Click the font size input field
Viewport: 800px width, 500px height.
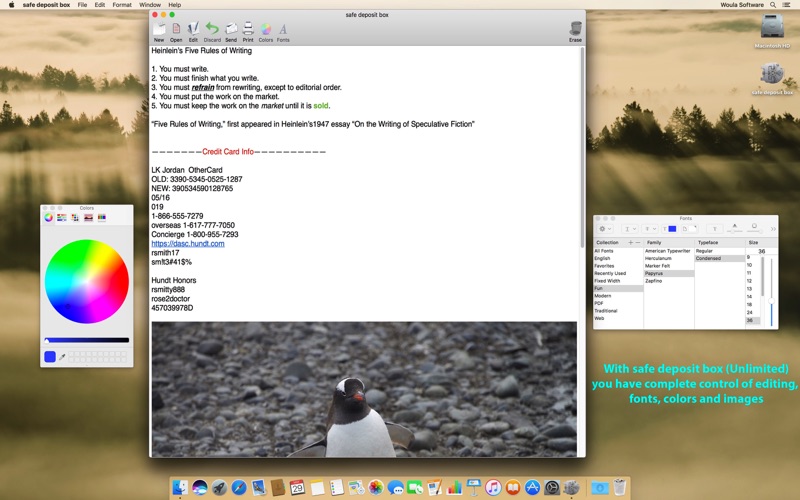tap(761, 251)
